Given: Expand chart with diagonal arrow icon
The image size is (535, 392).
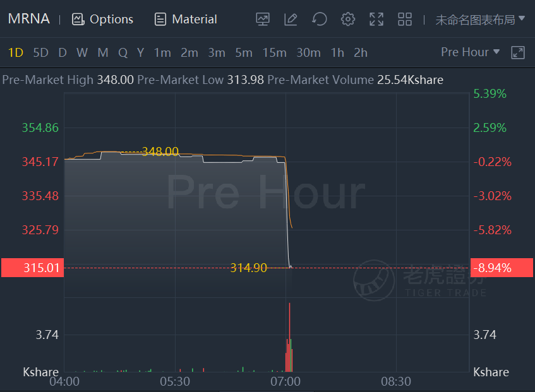Looking at the screenshot, I should coord(517,52).
